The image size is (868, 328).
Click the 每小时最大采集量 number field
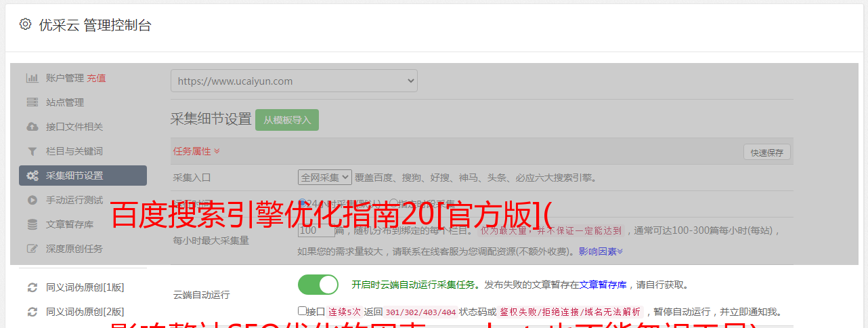point(316,230)
